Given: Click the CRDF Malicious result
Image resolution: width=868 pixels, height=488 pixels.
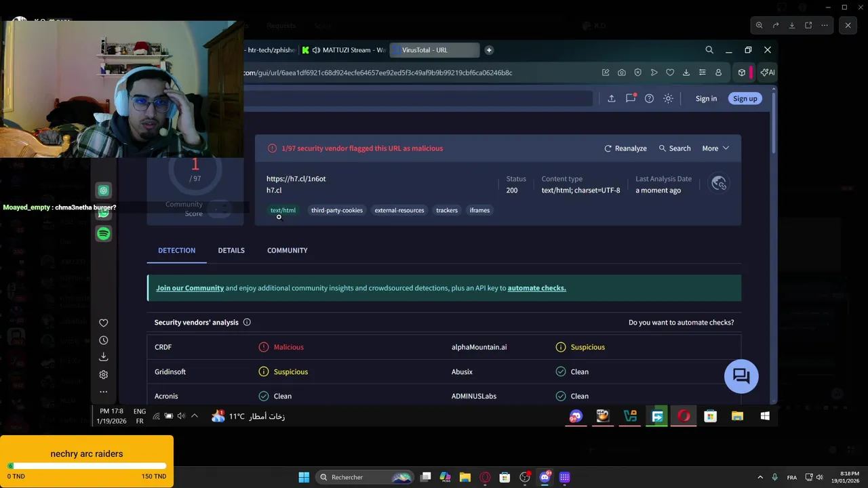Looking at the screenshot, I should 281,347.
